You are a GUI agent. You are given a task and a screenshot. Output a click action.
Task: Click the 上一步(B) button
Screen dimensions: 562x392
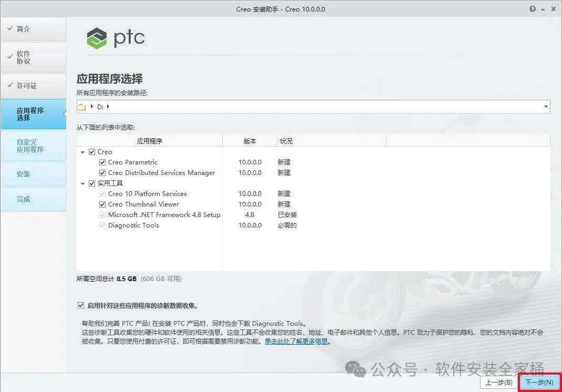(498, 383)
